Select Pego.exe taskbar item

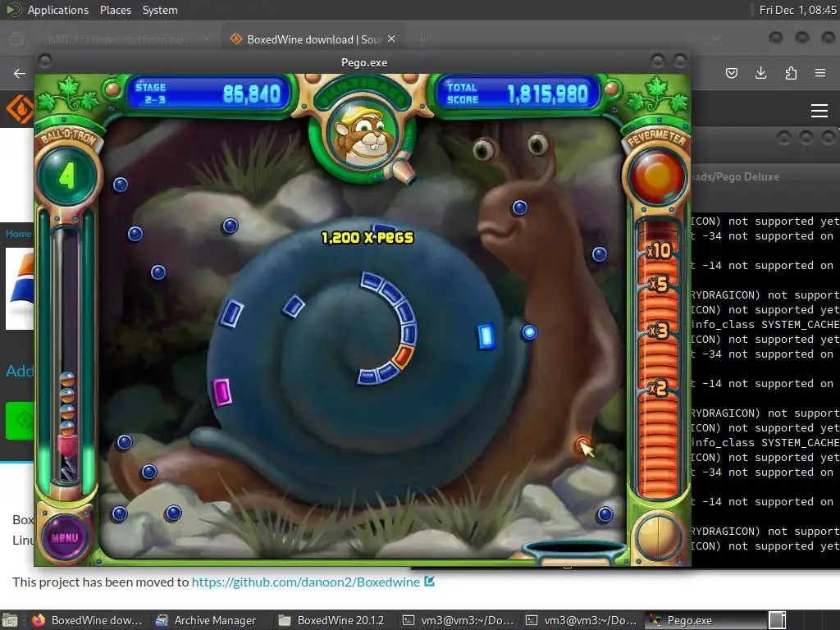pos(705,620)
